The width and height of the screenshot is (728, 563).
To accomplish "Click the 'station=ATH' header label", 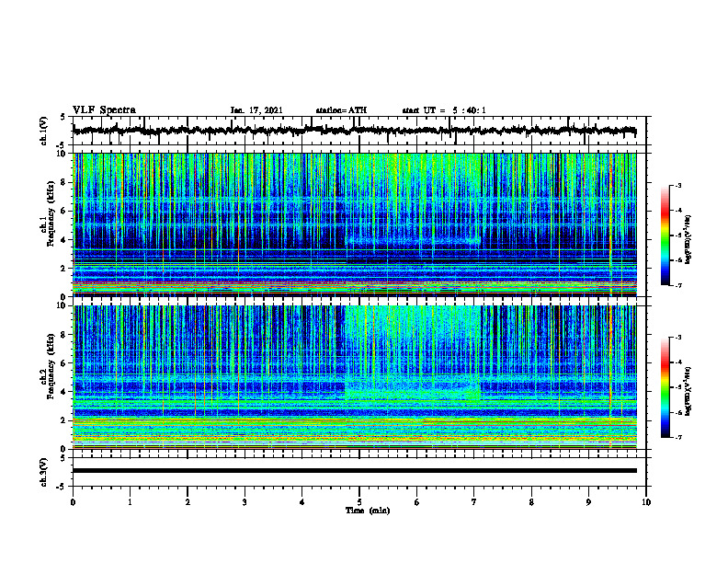I will pos(341,110).
